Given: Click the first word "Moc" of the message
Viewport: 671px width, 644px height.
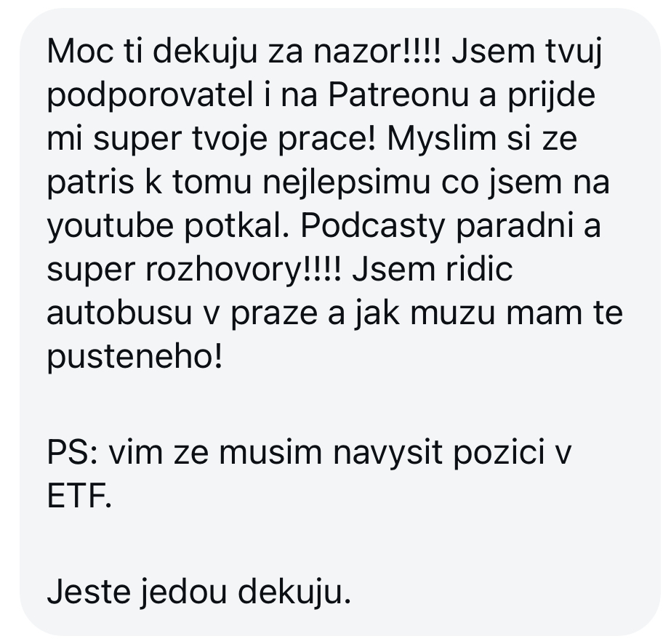Looking at the screenshot, I should click(x=80, y=52).
